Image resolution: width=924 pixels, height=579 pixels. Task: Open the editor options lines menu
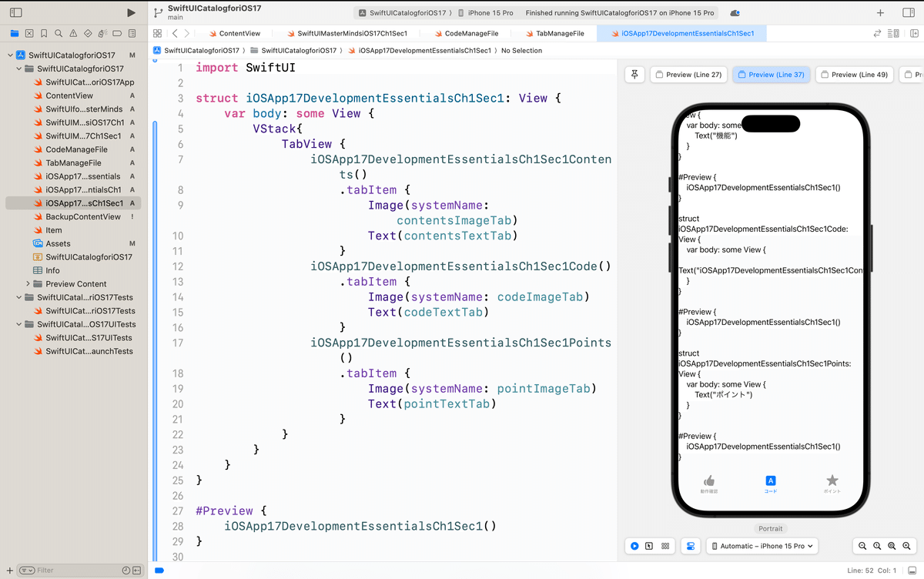[893, 34]
